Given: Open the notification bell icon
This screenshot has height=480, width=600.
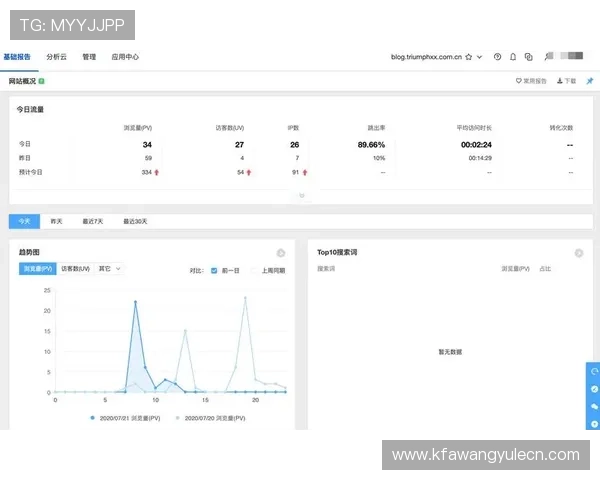Looking at the screenshot, I should [x=513, y=57].
